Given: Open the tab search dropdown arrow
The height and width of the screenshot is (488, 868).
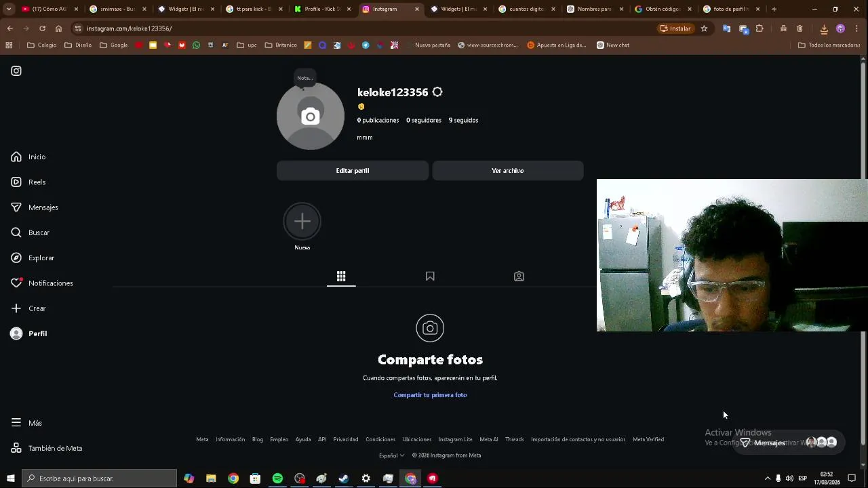Looking at the screenshot, I should 8,9.
